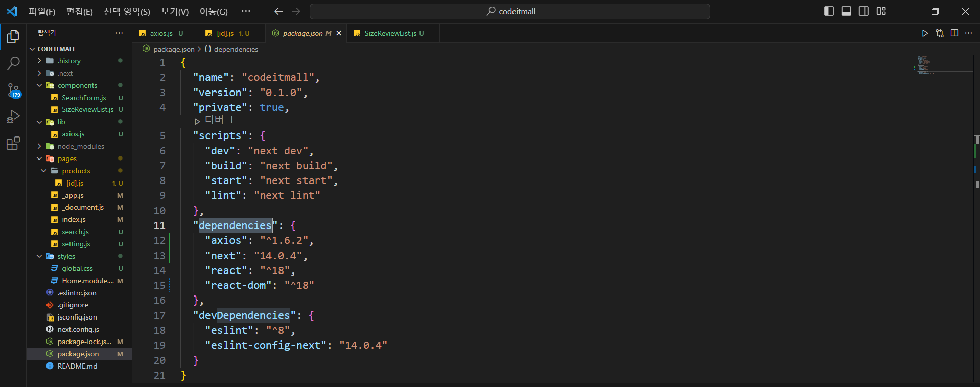Open the Extensions view
Screen dimensions: 980x387
click(13, 143)
